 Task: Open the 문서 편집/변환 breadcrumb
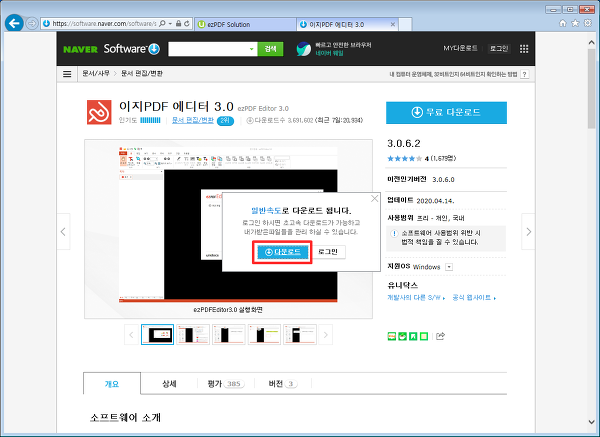(x=142, y=73)
